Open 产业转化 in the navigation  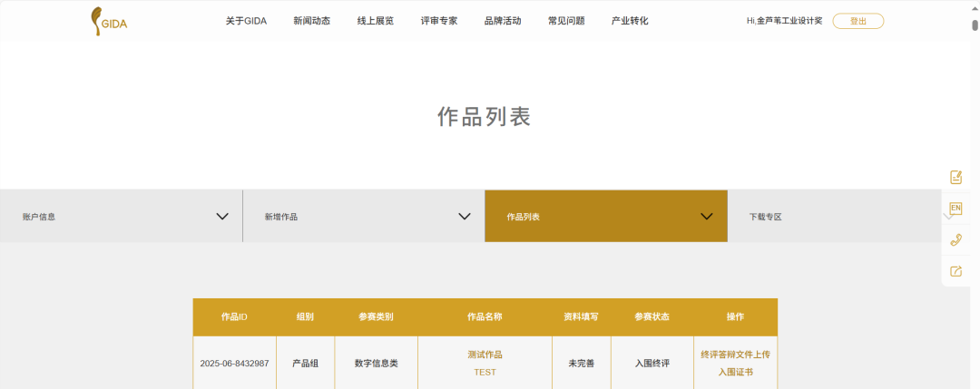pyautogui.click(x=630, y=21)
